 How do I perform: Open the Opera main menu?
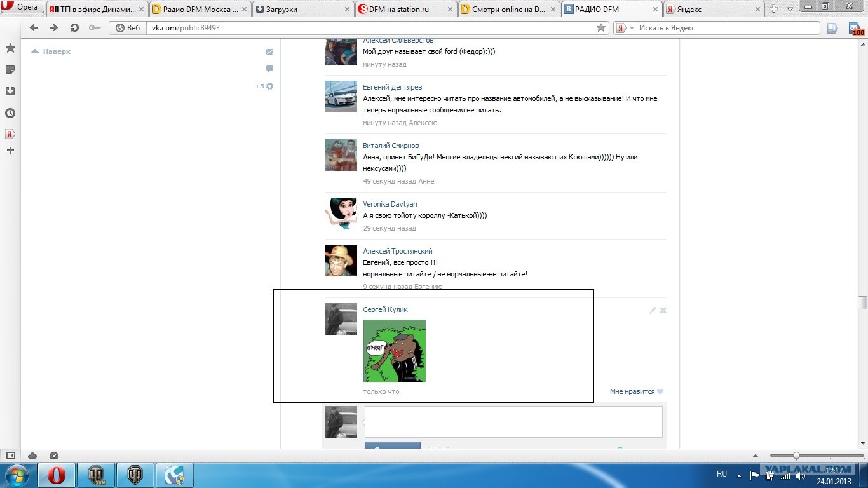[22, 8]
